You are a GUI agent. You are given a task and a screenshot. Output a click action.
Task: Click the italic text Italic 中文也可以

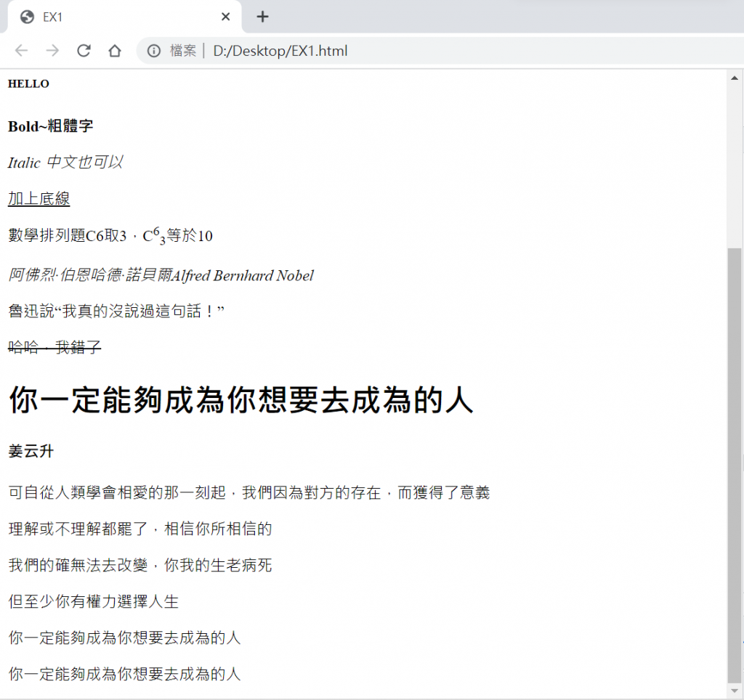coord(65,162)
